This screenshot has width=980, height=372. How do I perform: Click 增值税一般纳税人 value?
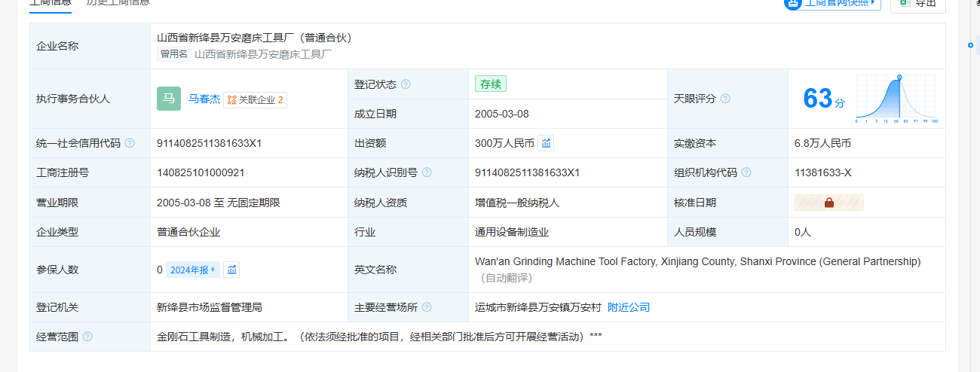tap(517, 203)
